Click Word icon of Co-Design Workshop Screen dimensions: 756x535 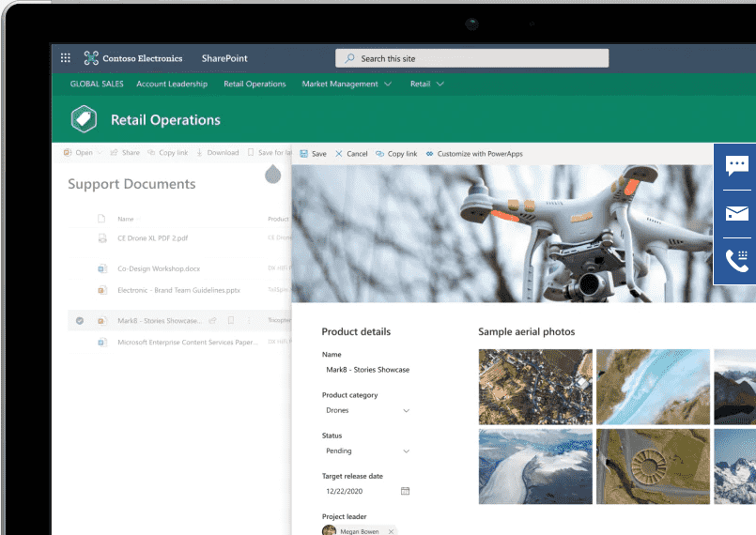[x=102, y=268]
